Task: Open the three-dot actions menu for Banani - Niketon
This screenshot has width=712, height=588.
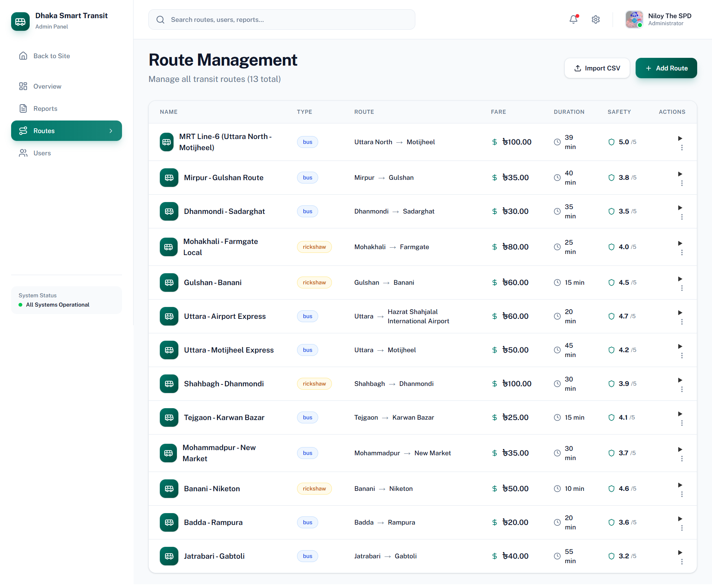Action: click(x=682, y=494)
